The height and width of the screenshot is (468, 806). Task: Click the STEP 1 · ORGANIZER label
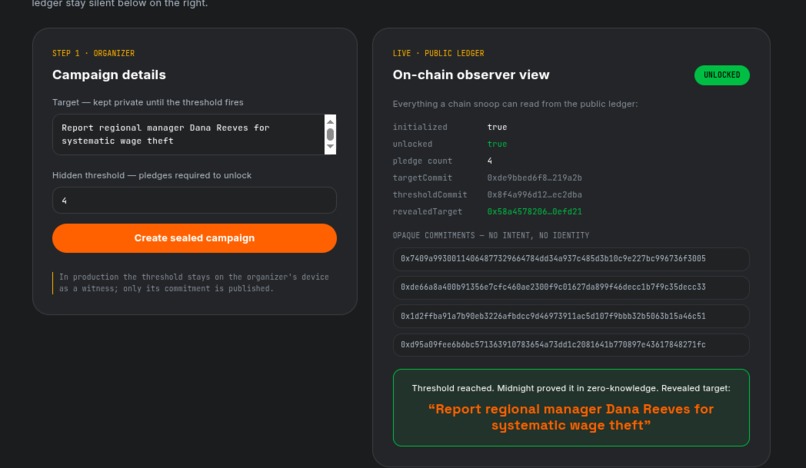(x=94, y=53)
